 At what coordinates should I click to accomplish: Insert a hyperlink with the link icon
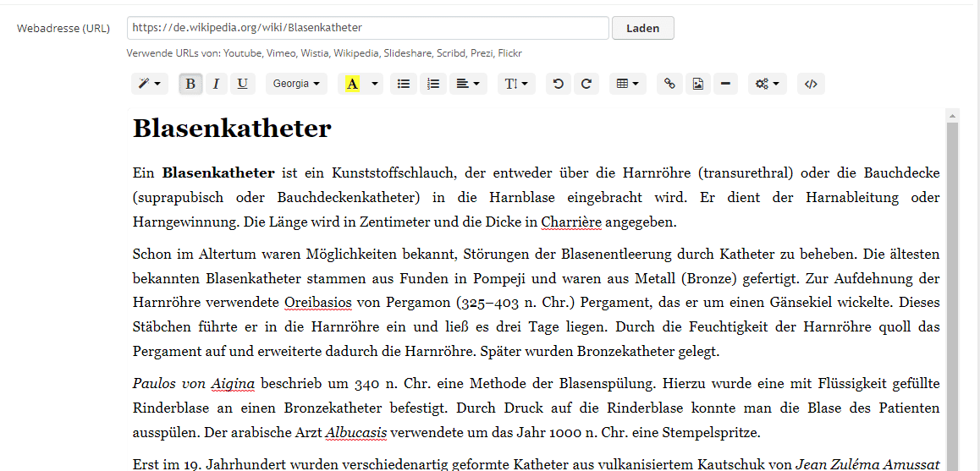(669, 84)
